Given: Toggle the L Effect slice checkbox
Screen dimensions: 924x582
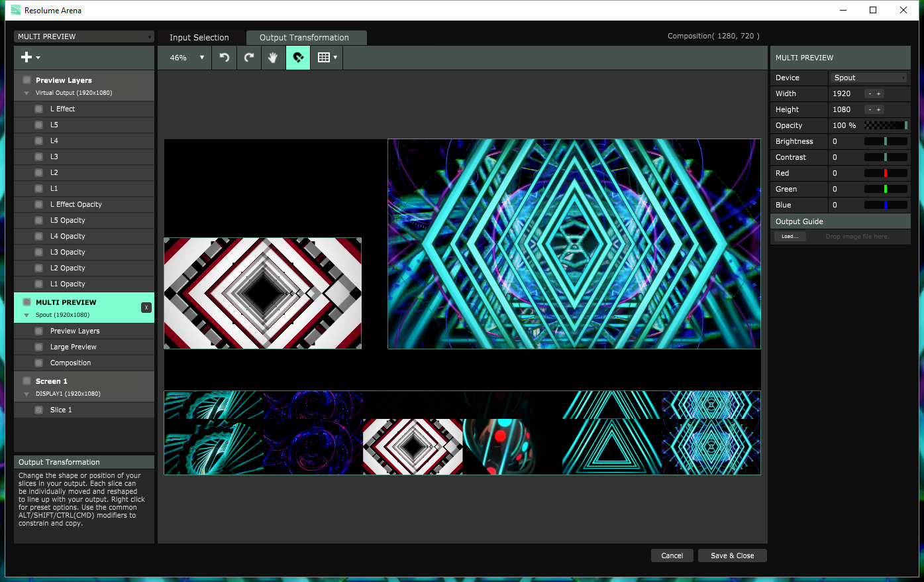Looking at the screenshot, I should point(39,109).
